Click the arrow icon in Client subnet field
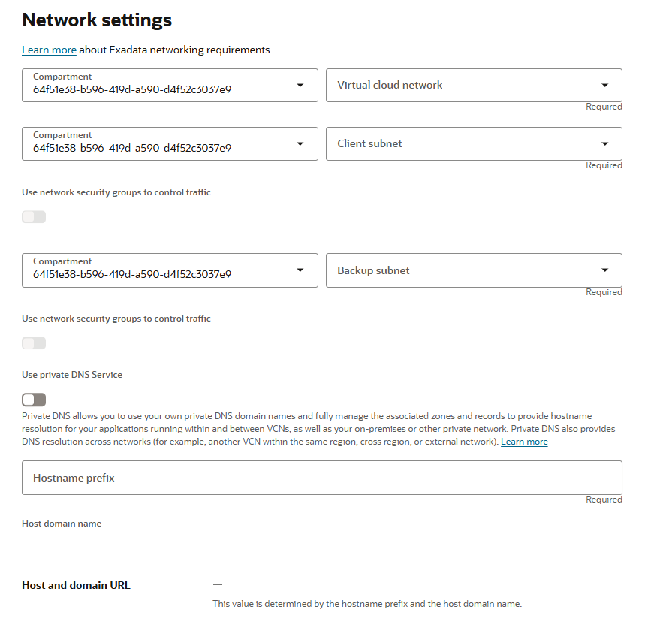The width and height of the screenshot is (672, 619). pos(605,144)
